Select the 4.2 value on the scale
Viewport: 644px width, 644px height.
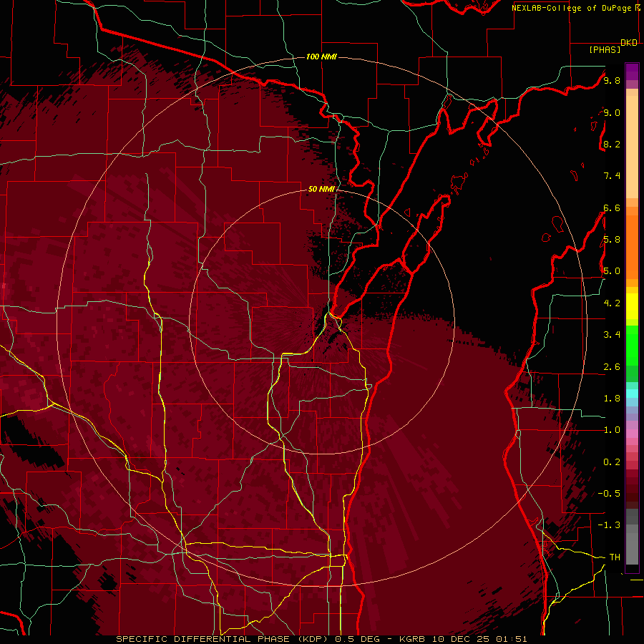pos(612,303)
